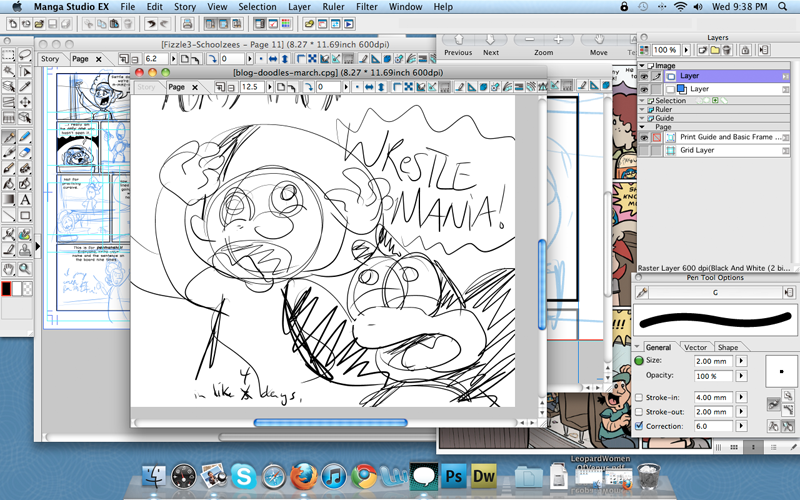
Task: Choose the Hand grab tool
Action: pos(9,268)
